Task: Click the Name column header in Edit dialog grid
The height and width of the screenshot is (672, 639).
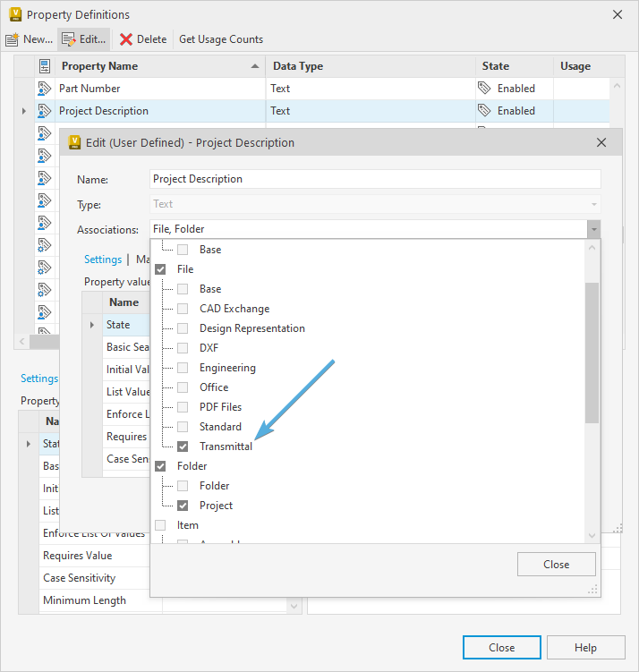Action: click(126, 302)
